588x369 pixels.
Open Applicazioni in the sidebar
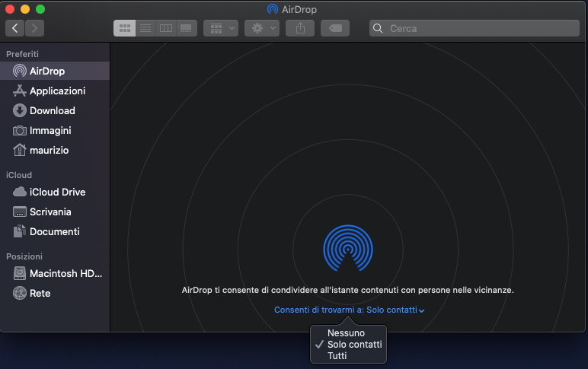tap(55, 91)
